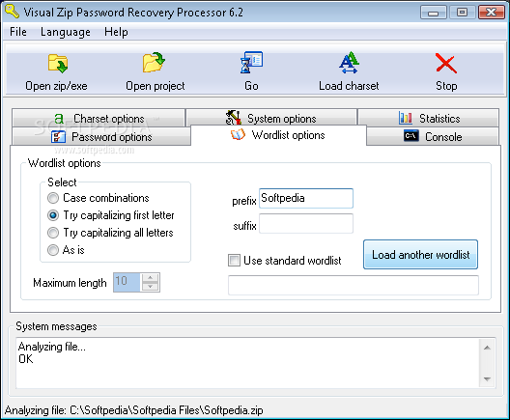Click the status bar file path text
This screenshot has width=510, height=420.
click(x=133, y=410)
